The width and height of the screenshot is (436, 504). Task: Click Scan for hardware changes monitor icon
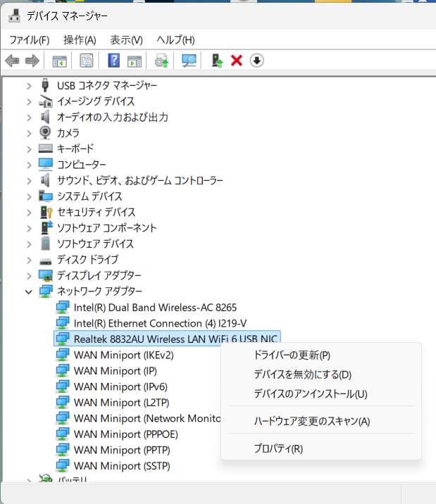(x=189, y=61)
